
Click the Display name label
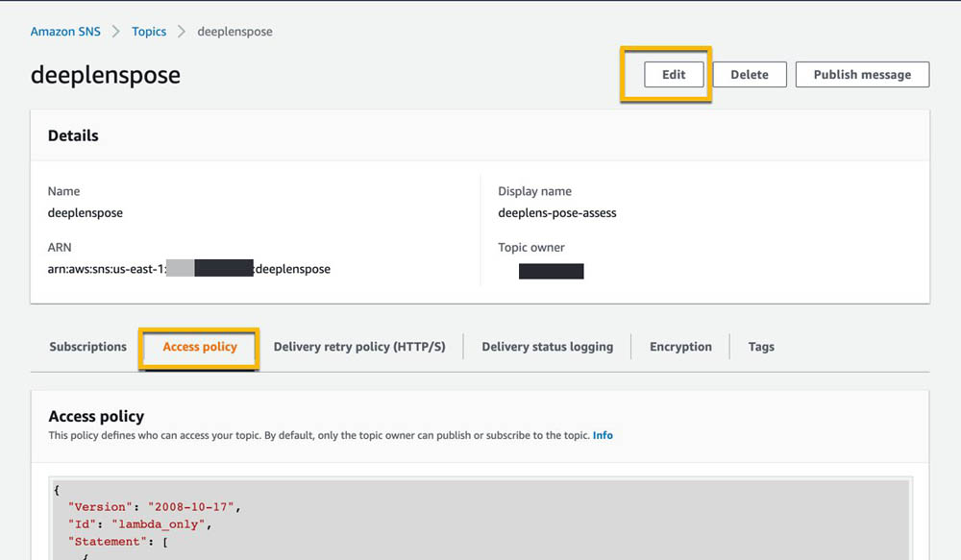coord(534,191)
